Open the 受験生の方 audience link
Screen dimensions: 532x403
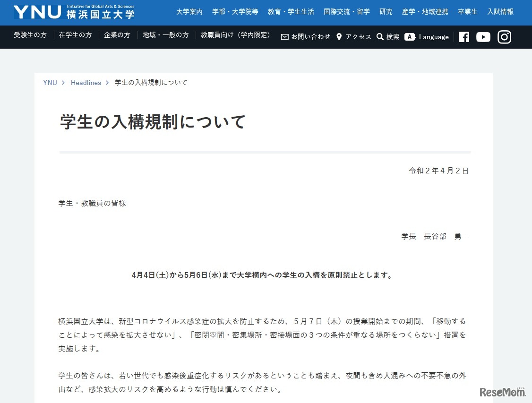click(30, 35)
